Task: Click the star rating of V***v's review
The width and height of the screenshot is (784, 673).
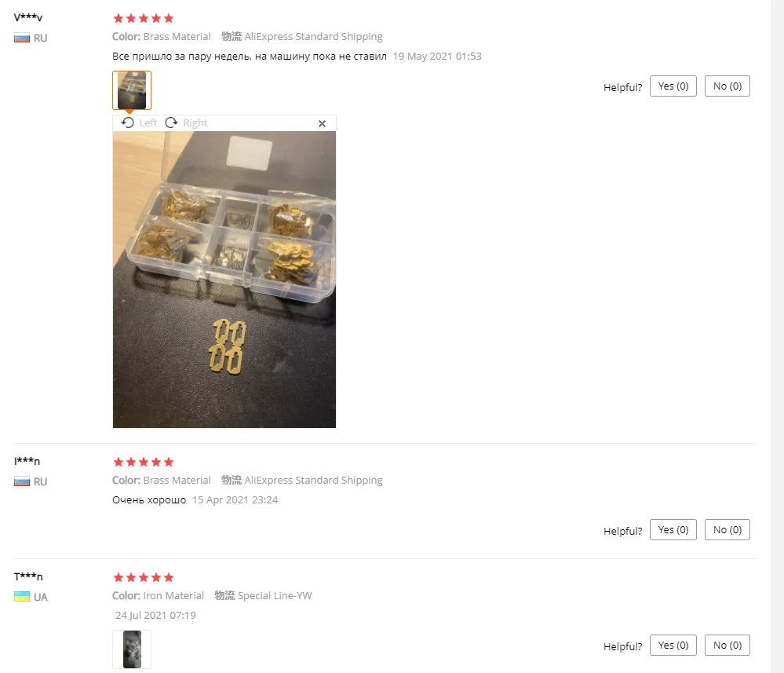Action: [144, 19]
